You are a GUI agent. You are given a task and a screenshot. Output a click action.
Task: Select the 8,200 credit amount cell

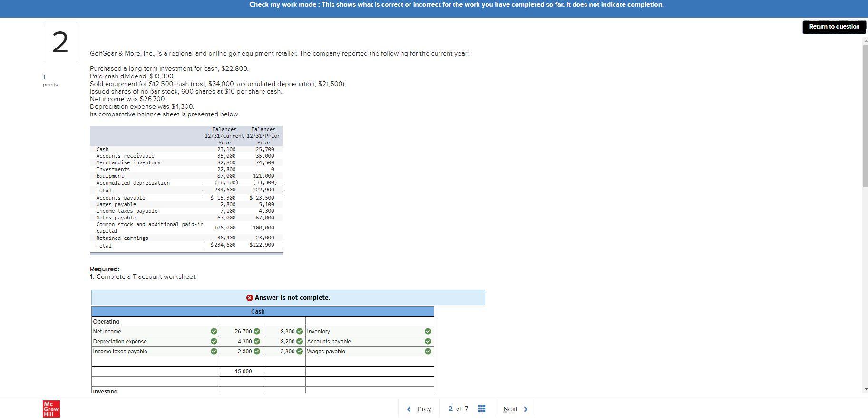click(284, 342)
